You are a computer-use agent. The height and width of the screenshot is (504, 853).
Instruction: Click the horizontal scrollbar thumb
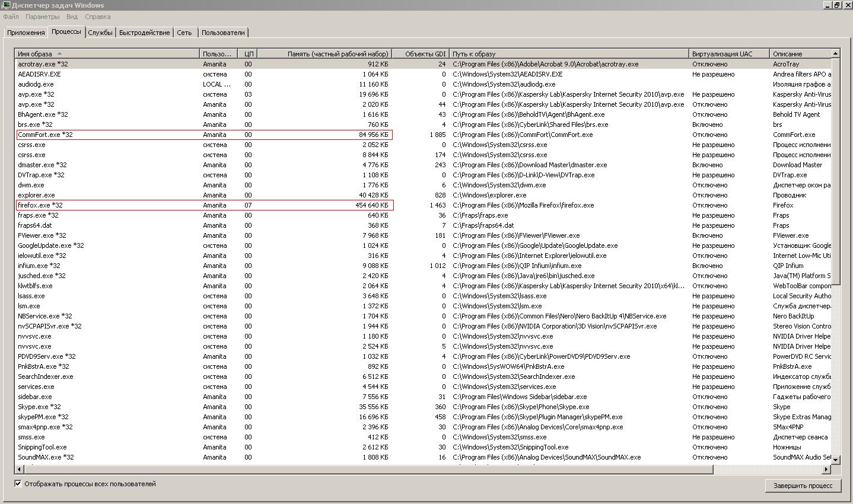tap(368, 469)
